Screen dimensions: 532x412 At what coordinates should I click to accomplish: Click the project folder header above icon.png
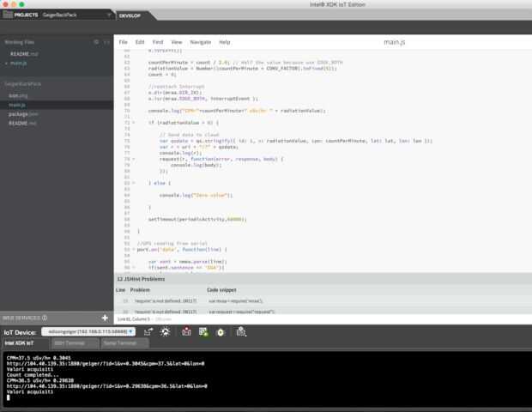pos(22,84)
